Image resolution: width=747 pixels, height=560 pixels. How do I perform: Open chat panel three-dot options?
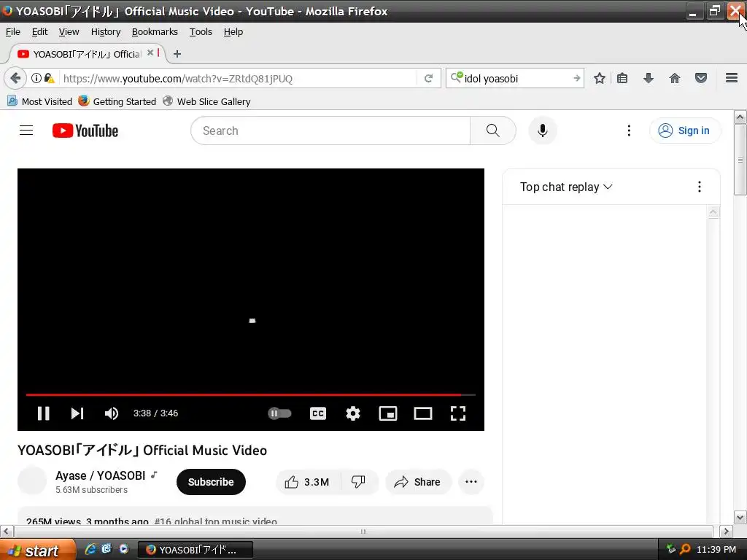click(700, 187)
